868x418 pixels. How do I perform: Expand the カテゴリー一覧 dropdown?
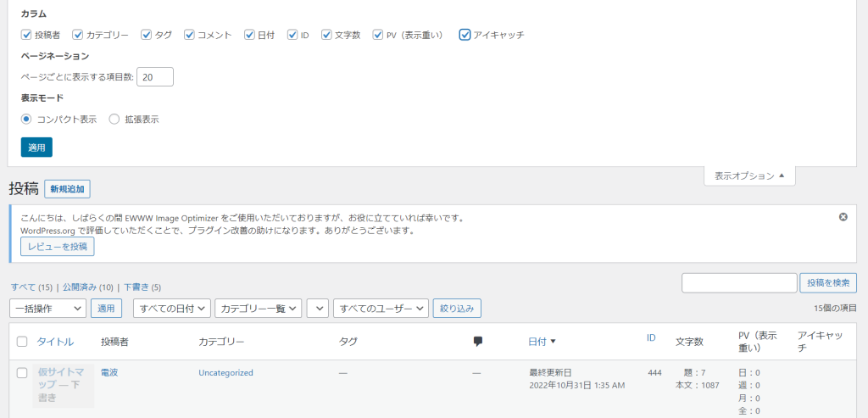click(259, 309)
